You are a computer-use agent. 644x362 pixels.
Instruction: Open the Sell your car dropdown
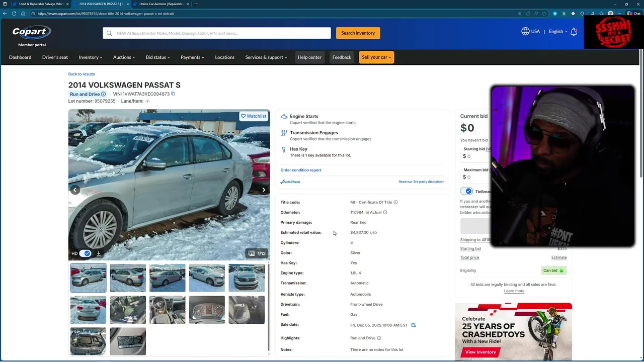pos(376,57)
